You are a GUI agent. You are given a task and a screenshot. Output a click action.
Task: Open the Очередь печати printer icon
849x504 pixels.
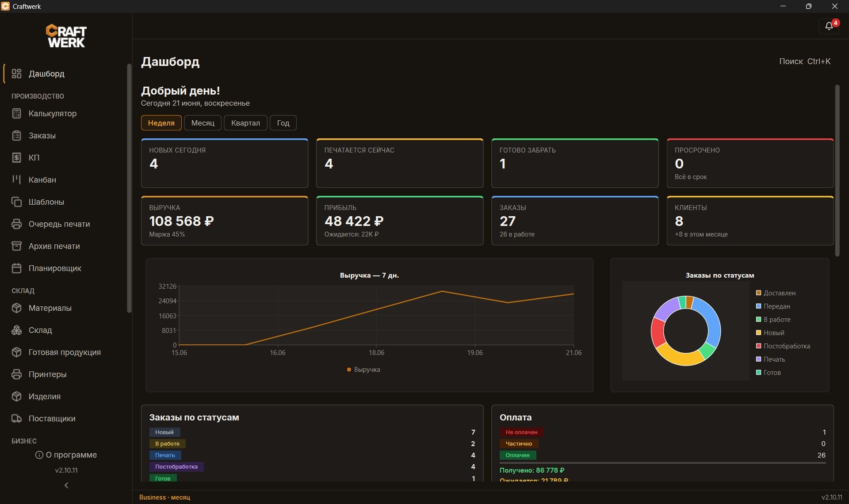pos(16,224)
